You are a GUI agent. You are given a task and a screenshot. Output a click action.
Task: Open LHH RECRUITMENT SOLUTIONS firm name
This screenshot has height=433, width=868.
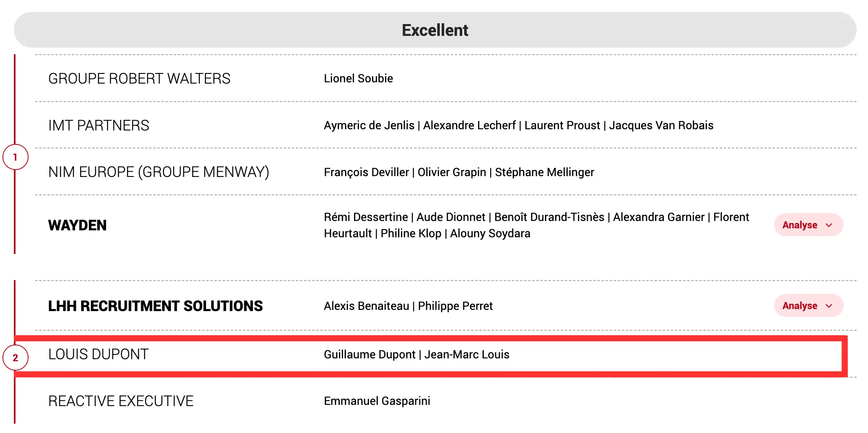tap(155, 306)
